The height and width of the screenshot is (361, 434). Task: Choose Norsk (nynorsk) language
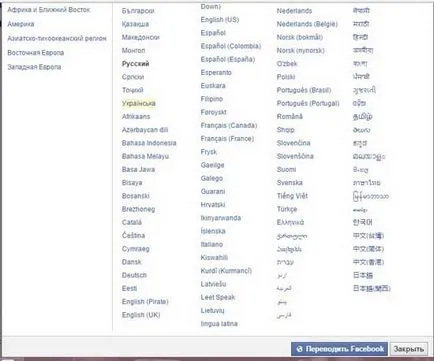coord(300,51)
